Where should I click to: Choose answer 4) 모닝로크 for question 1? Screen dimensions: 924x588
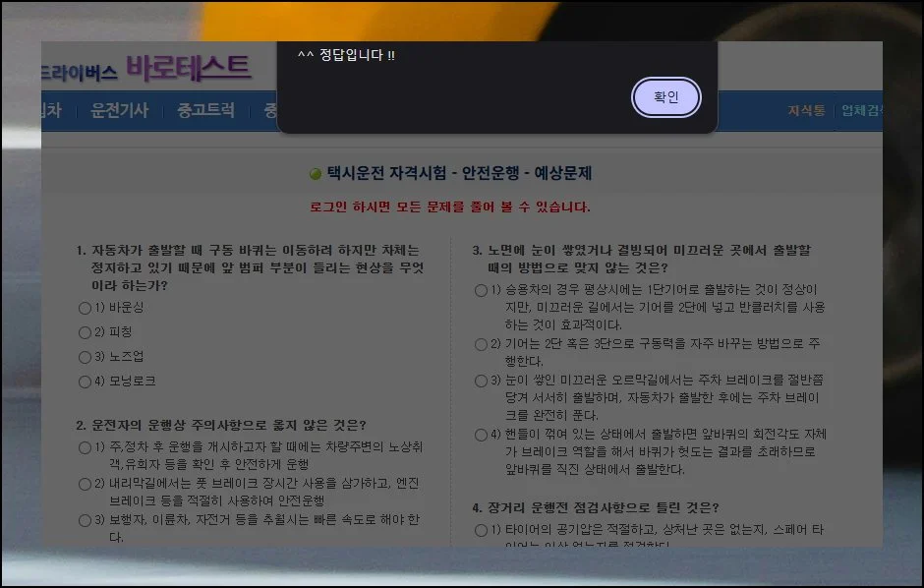85,382
